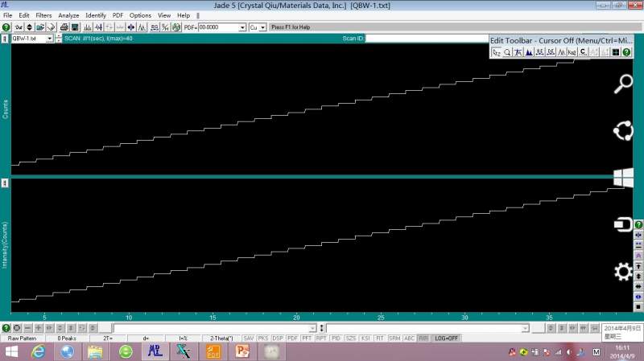Open the right bottom combo box dropdown

(525, 328)
